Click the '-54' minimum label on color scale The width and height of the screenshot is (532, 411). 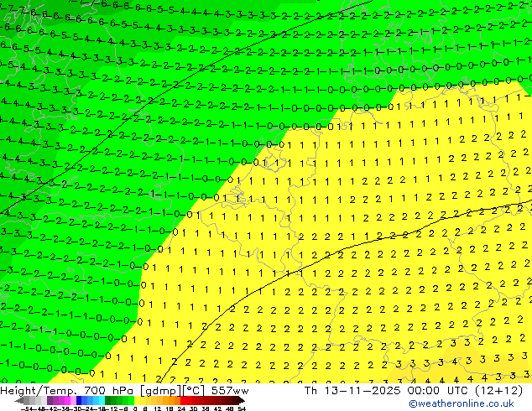tap(27, 408)
